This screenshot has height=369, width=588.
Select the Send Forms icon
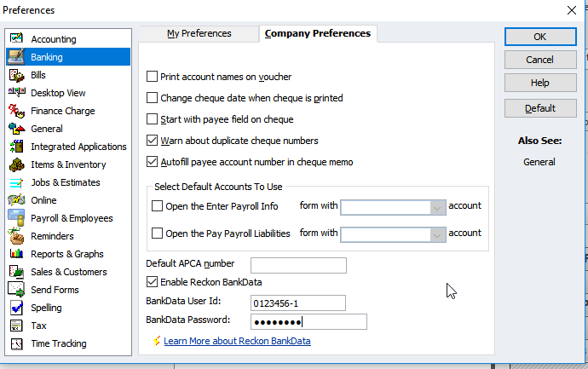pyautogui.click(x=16, y=290)
